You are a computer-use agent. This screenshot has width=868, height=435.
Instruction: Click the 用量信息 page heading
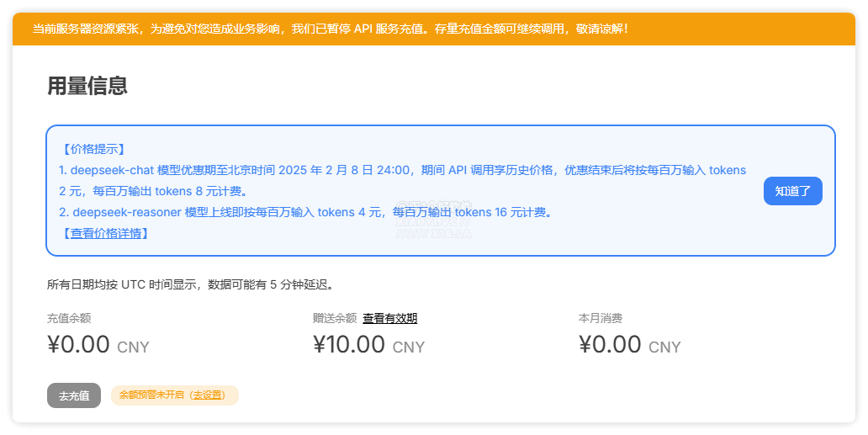pos(87,85)
